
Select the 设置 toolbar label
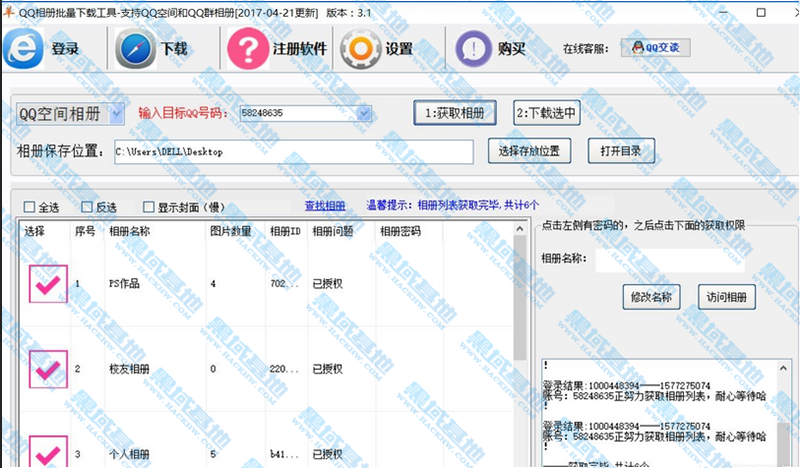tap(399, 49)
